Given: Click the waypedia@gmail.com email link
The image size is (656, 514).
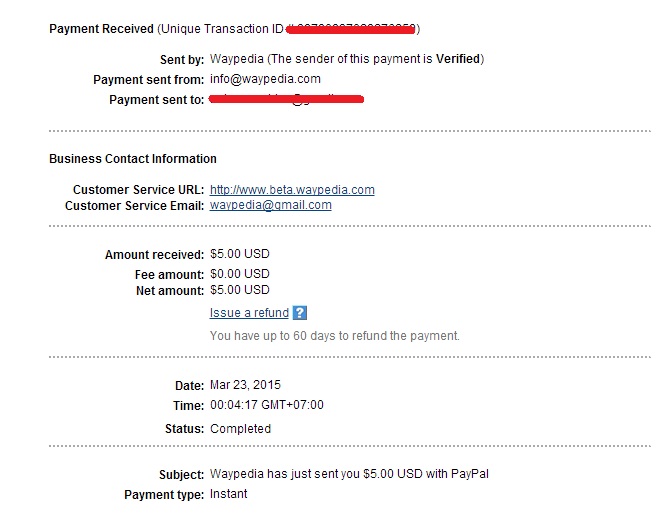Looking at the screenshot, I should [270, 205].
